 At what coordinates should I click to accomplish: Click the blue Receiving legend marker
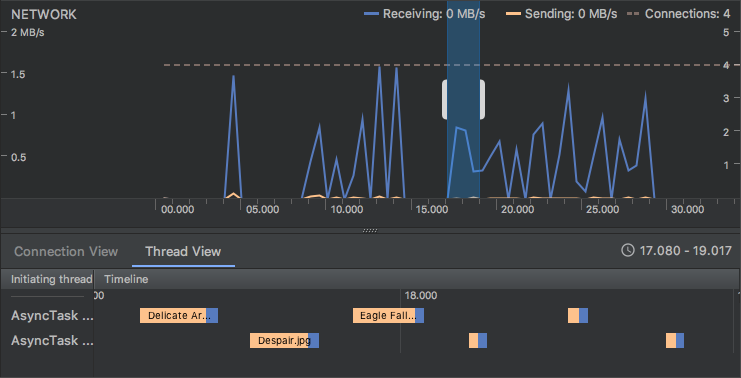coord(371,14)
